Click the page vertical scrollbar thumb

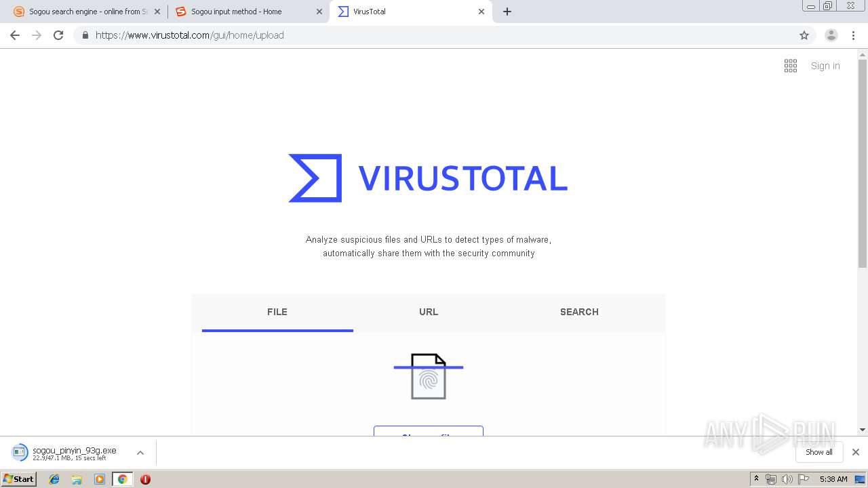[x=863, y=165]
